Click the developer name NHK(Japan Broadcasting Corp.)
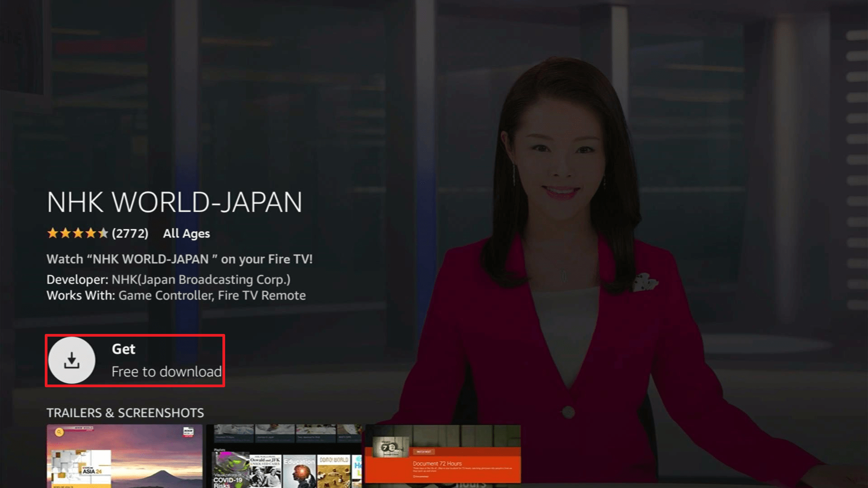Screen dimensions: 868x488 [x=201, y=280]
